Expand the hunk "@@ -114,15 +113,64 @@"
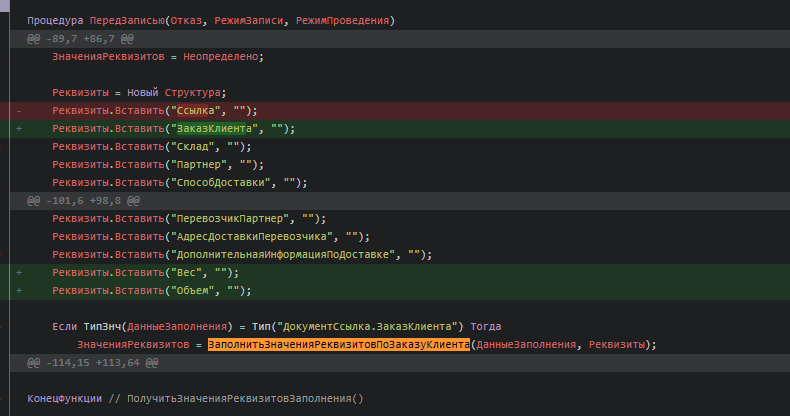790x416 pixels. click(93, 363)
